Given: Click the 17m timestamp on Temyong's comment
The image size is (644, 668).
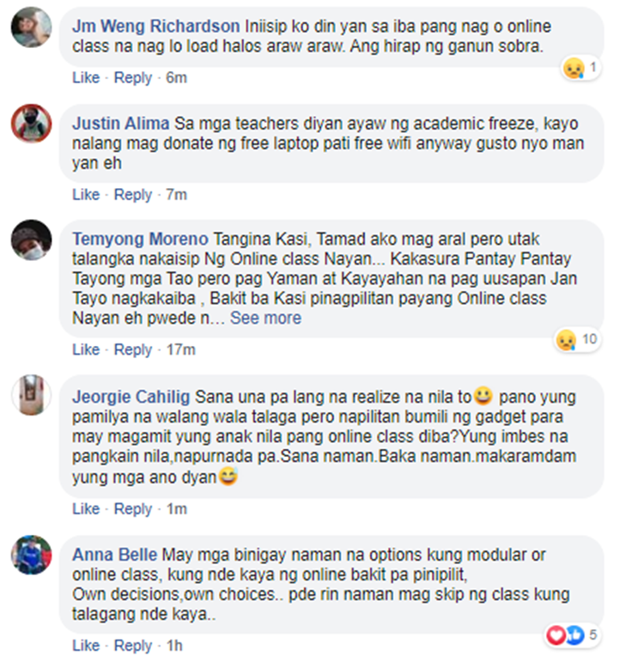Looking at the screenshot, I should click(x=180, y=349).
